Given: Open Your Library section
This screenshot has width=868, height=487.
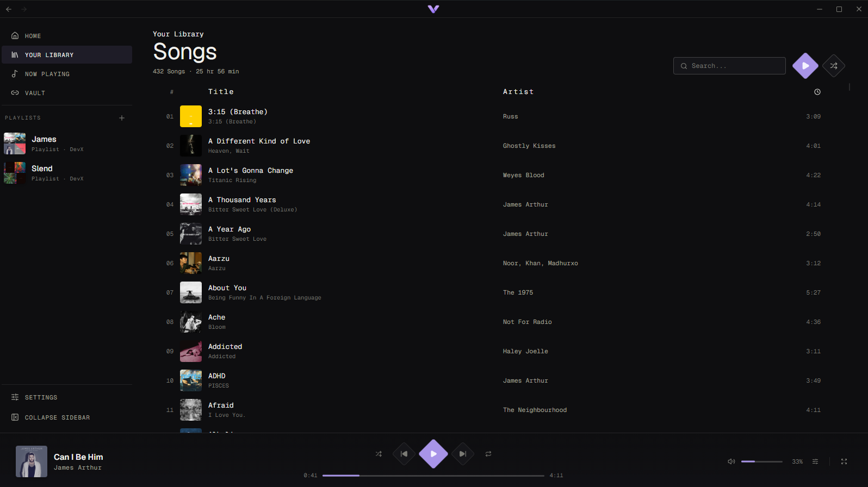Looking at the screenshot, I should [x=67, y=55].
